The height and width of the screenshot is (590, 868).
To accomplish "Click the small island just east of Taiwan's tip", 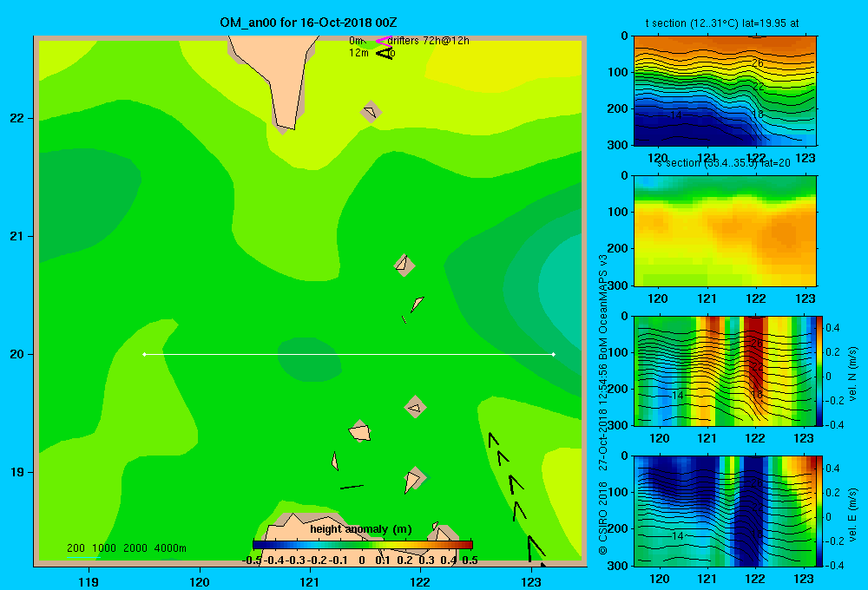I will point(371,112).
